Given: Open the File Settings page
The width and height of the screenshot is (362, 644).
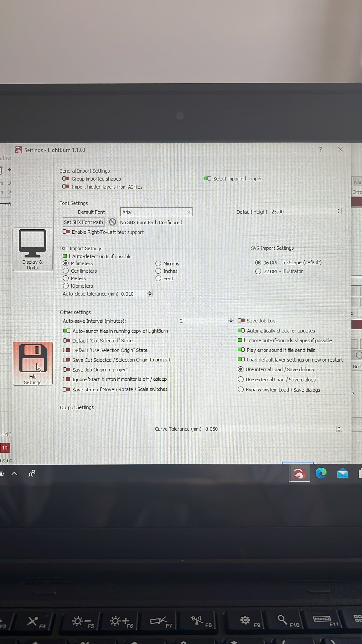Looking at the screenshot, I should tap(33, 363).
